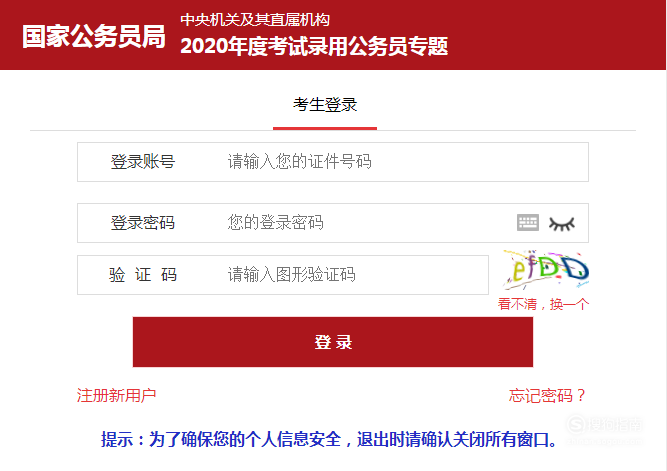
Task: Toggle password visibility with the eye icon
Action: coord(562,223)
